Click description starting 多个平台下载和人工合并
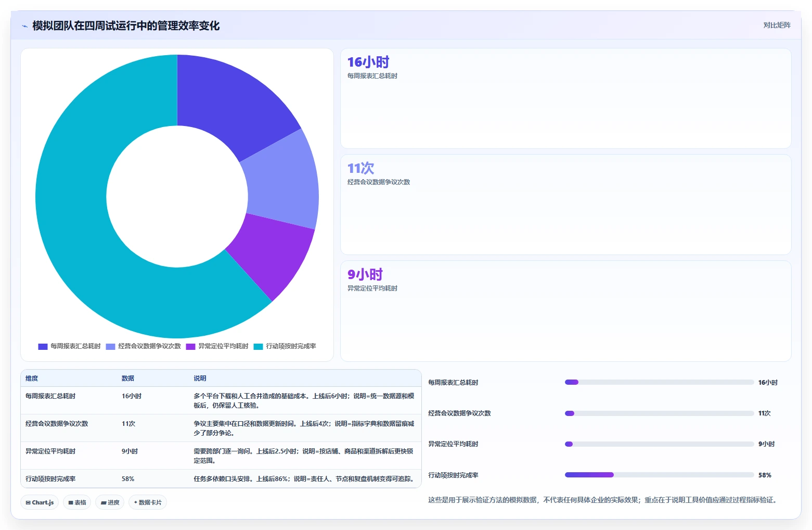The width and height of the screenshot is (812, 530). pos(304,401)
